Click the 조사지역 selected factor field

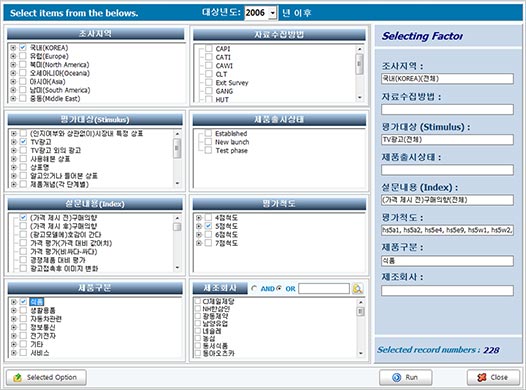[x=447, y=79]
